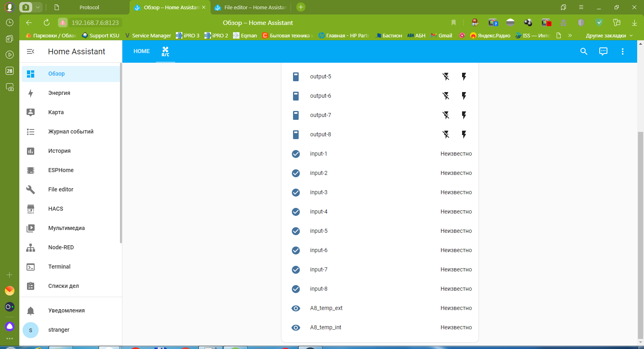Open Node-RED sidebar item

tap(61, 247)
